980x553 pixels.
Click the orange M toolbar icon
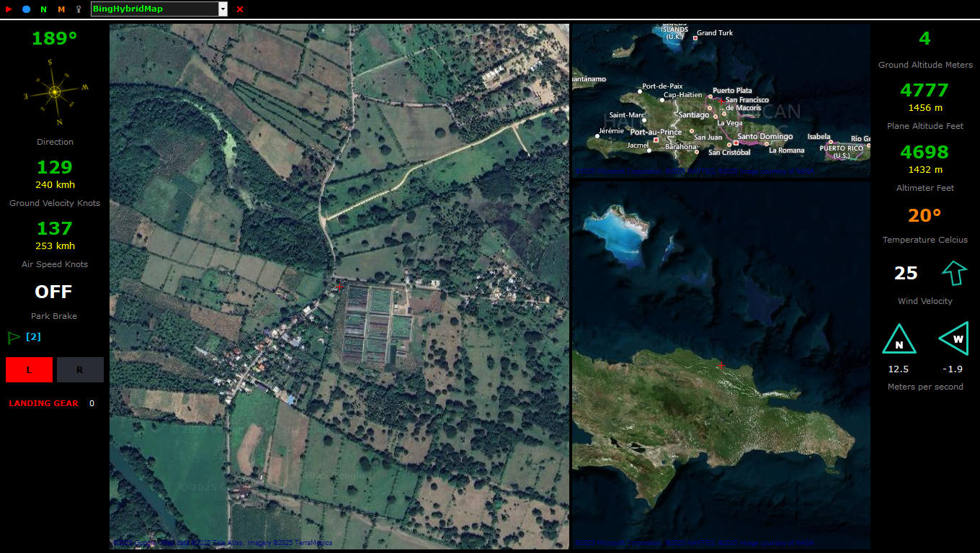[61, 9]
